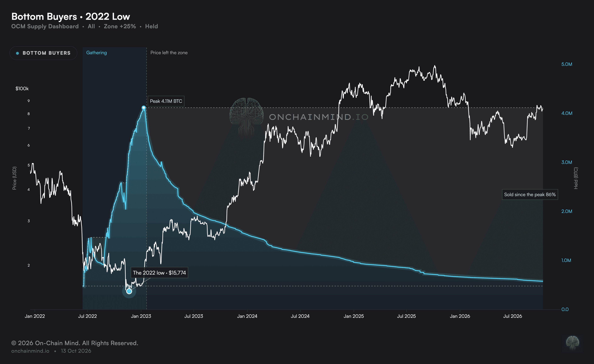Click the 'Bottom Buyers • 2022 Low' title
Viewport: 594px width, 364px height.
tap(71, 16)
